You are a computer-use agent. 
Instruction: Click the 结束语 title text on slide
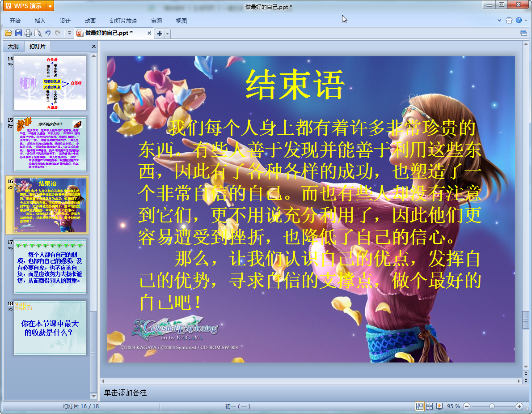tap(295, 85)
